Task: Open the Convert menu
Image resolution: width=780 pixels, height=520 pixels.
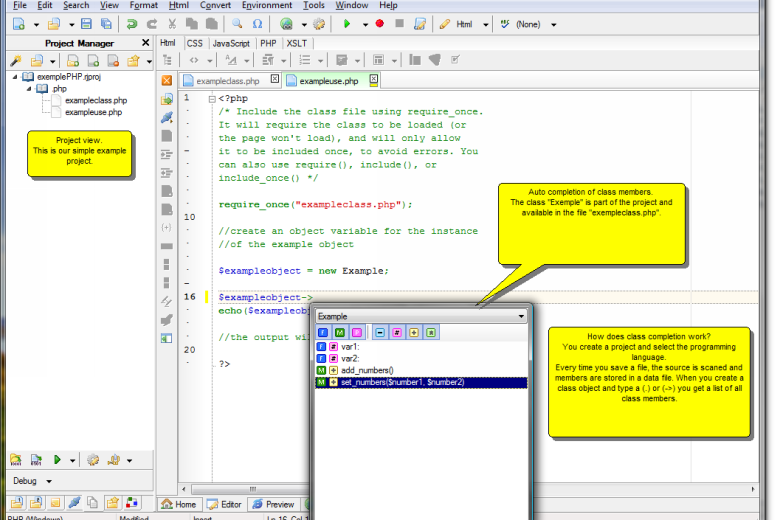Action: (215, 5)
